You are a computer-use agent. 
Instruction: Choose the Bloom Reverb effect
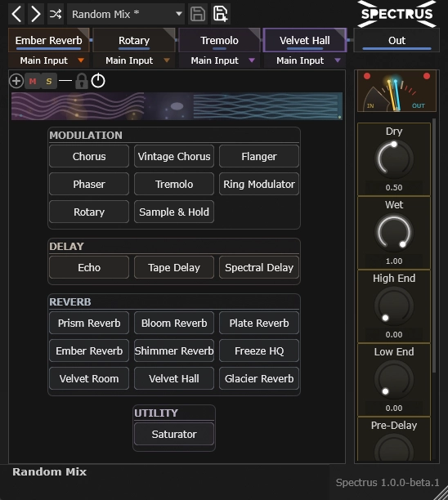coord(174,323)
